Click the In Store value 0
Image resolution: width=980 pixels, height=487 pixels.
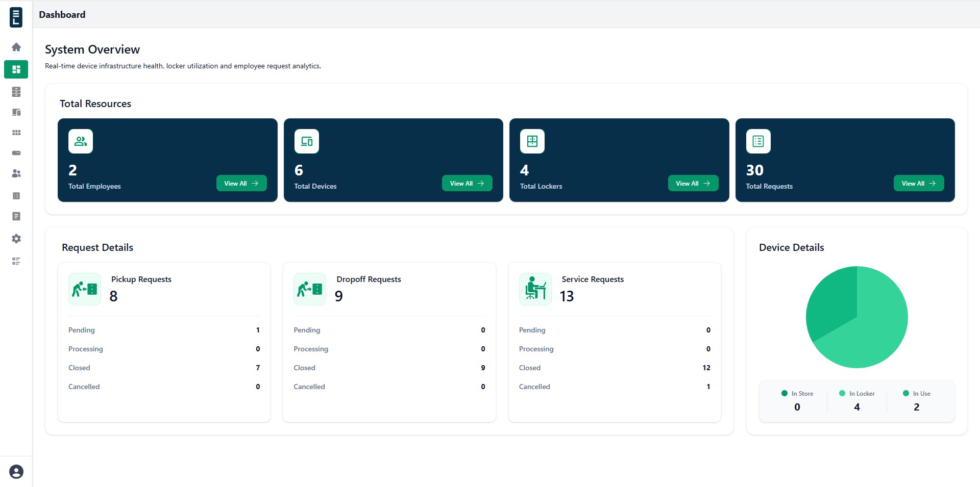pyautogui.click(x=797, y=407)
